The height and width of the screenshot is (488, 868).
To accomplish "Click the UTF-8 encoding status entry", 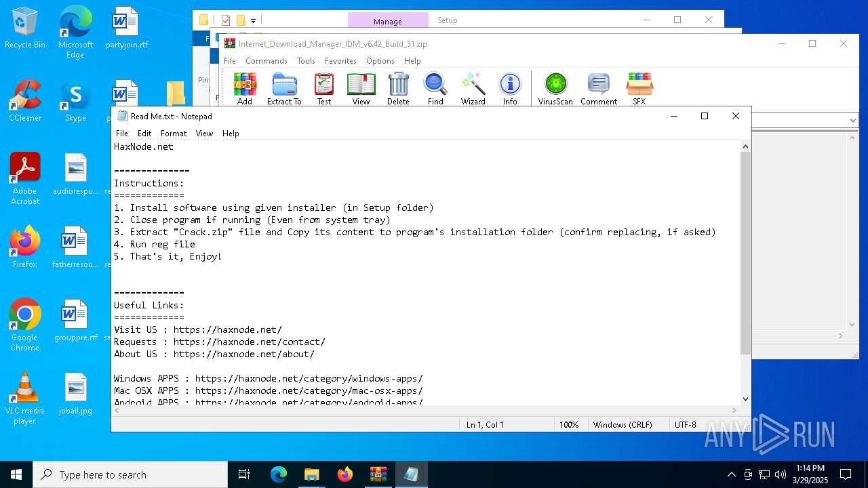I will click(x=685, y=425).
